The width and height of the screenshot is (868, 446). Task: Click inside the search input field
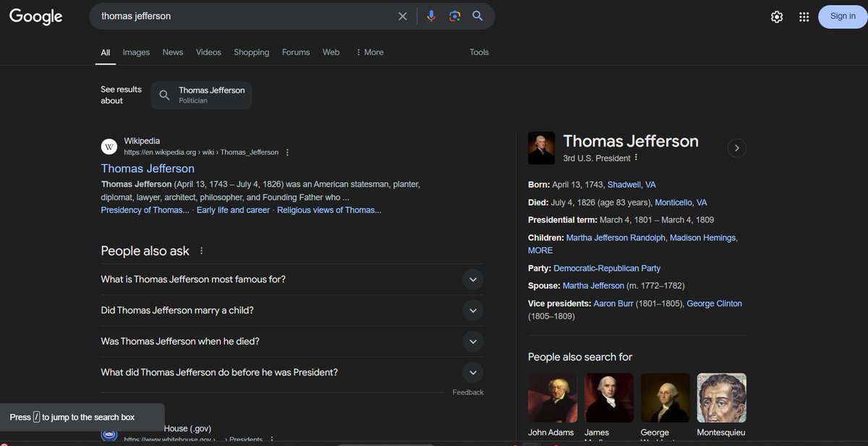(246, 16)
